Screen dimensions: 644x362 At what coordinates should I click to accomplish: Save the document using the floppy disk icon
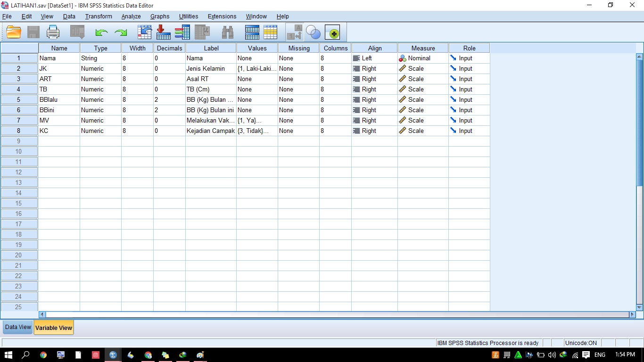(x=33, y=32)
